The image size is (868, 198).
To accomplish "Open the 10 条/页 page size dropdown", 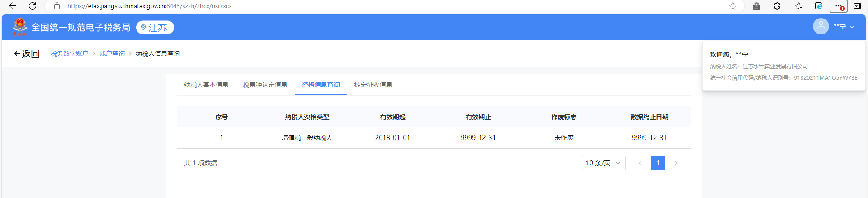I will (603, 163).
